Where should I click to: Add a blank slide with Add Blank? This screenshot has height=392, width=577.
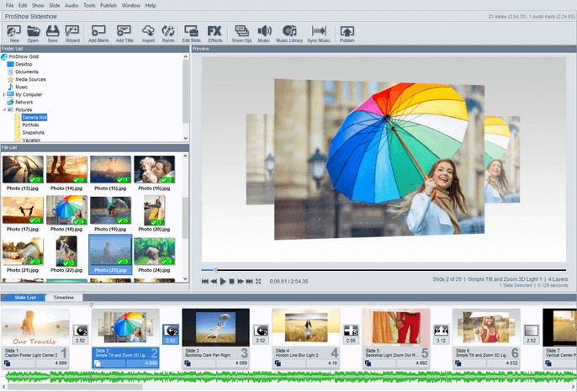(98, 34)
